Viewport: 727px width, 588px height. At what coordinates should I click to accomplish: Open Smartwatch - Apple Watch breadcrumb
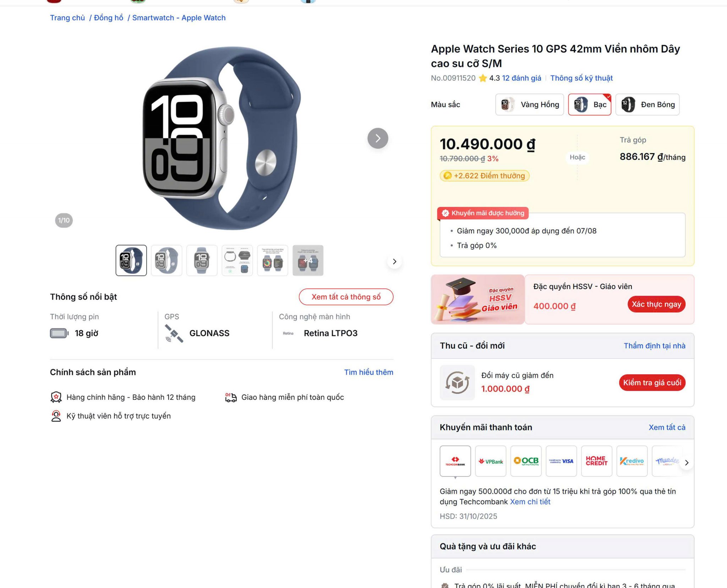pos(179,18)
